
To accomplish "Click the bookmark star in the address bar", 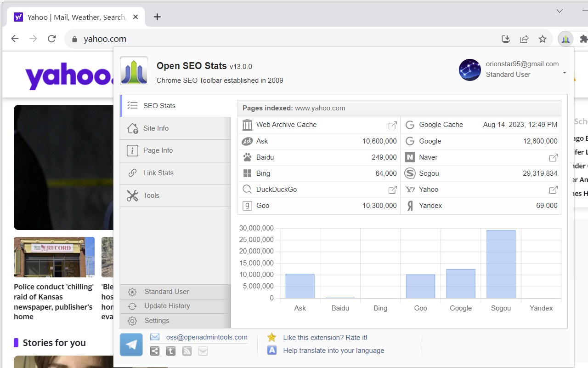I will coord(543,39).
